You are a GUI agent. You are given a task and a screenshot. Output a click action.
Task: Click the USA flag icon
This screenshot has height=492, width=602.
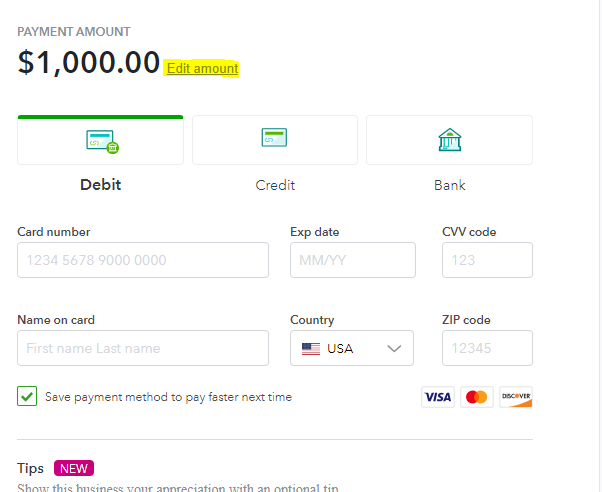click(x=311, y=349)
